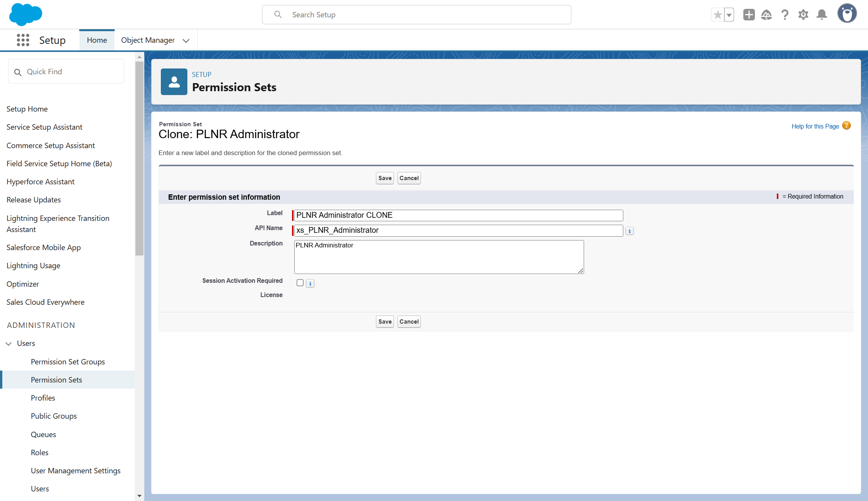868x501 pixels.
Task: Expand the Object Manager tab dropdown
Action: coord(186,40)
